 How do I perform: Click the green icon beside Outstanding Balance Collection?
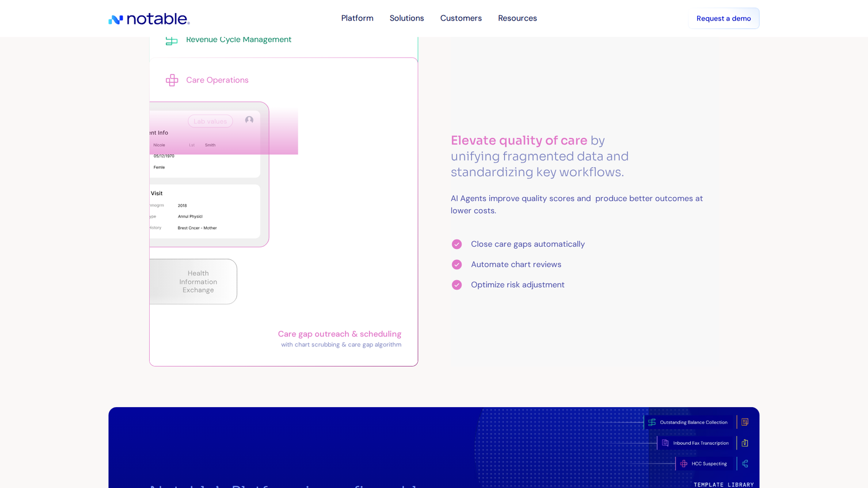pyautogui.click(x=652, y=422)
